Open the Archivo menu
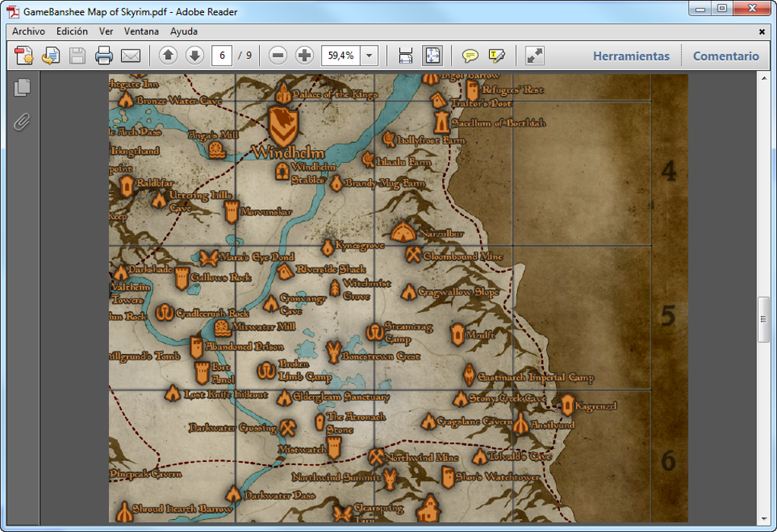Image resolution: width=777 pixels, height=532 pixels. (28, 31)
